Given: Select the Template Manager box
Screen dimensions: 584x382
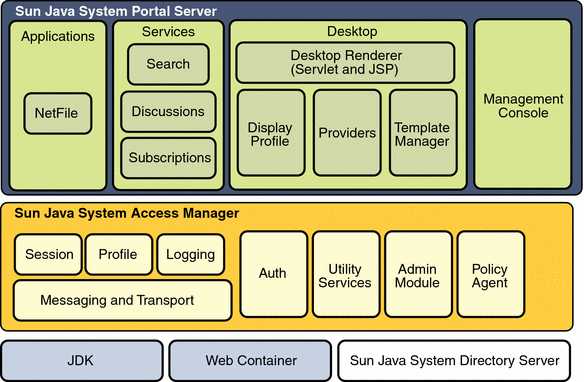Looking at the screenshot, I should pos(423,133).
